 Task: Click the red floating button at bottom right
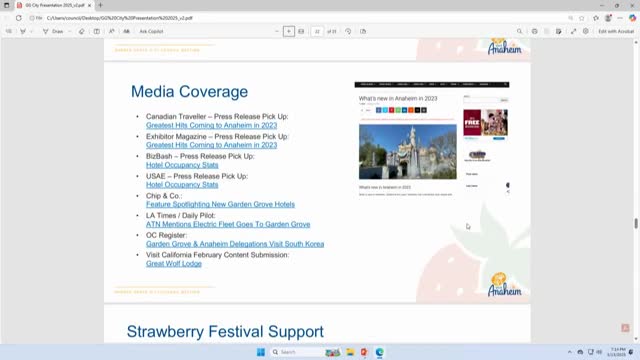click(x=625, y=328)
